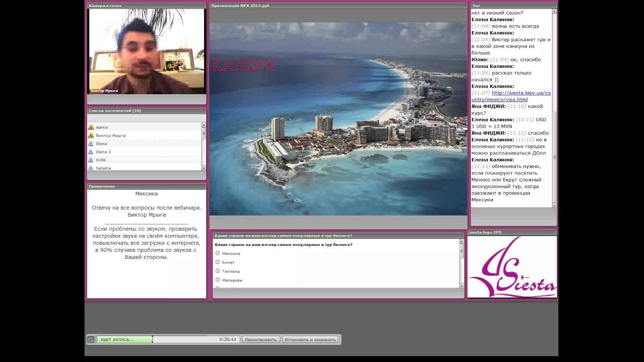Viewport: 644px width, 362px height.
Task: Click chat message 'волны есть всегда'
Action: [x=515, y=26]
